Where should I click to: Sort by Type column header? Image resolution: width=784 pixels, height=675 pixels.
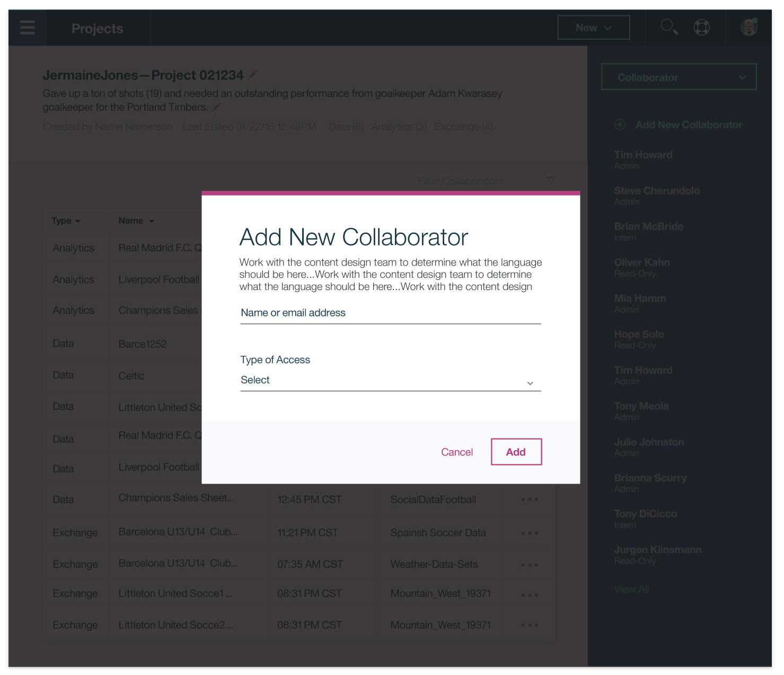pyautogui.click(x=66, y=221)
